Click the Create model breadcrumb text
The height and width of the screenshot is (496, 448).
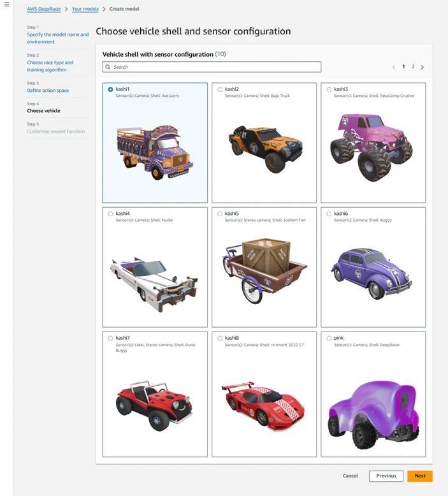tap(124, 9)
